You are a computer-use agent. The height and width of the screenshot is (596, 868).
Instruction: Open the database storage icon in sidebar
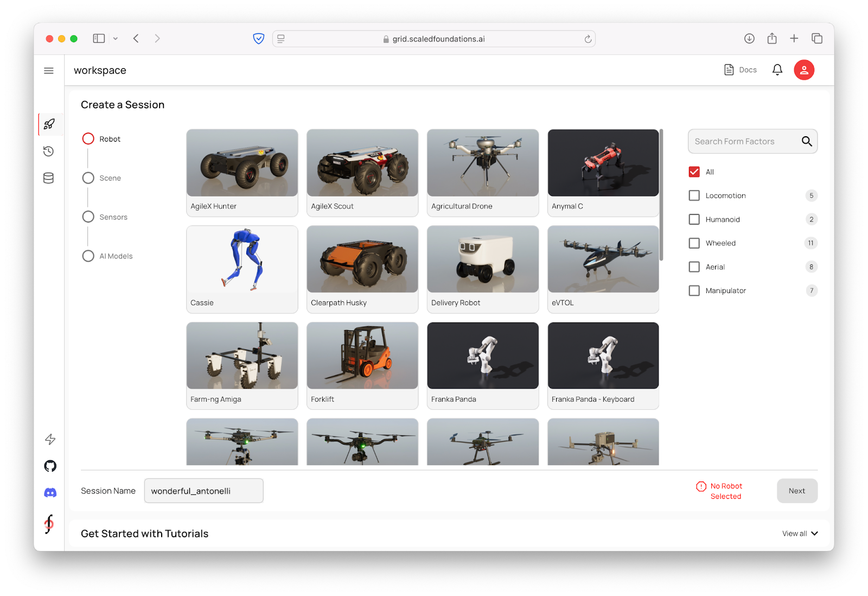pyautogui.click(x=49, y=178)
